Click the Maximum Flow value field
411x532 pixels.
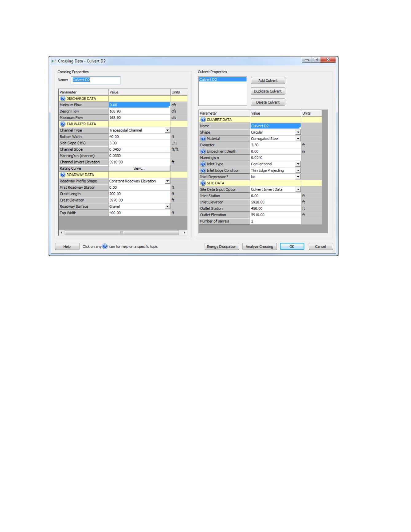[x=139, y=118]
